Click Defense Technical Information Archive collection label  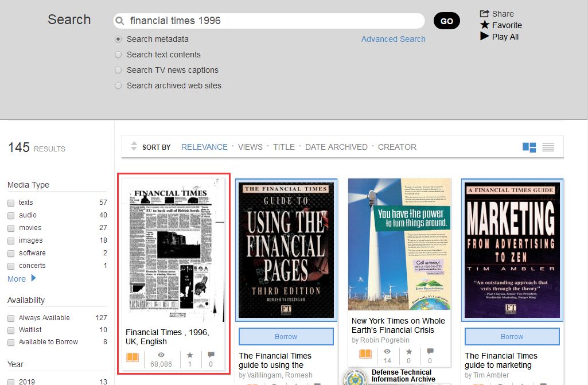pyautogui.click(x=403, y=376)
